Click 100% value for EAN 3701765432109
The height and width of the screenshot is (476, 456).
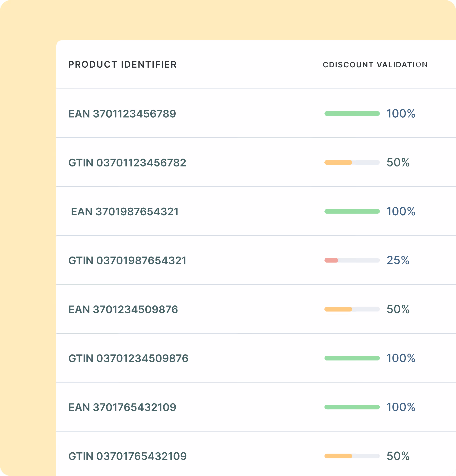pos(401,407)
